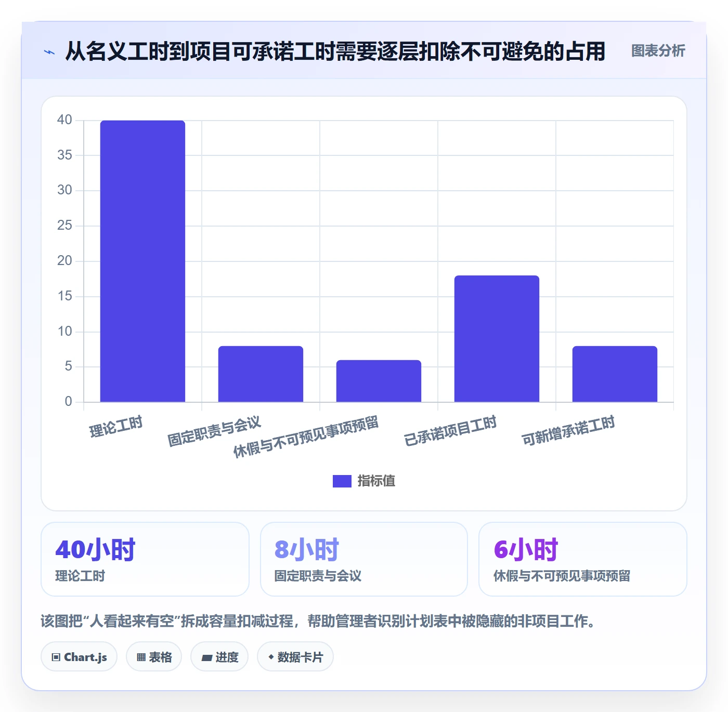Click the 理论工时 x-axis label

116,427
